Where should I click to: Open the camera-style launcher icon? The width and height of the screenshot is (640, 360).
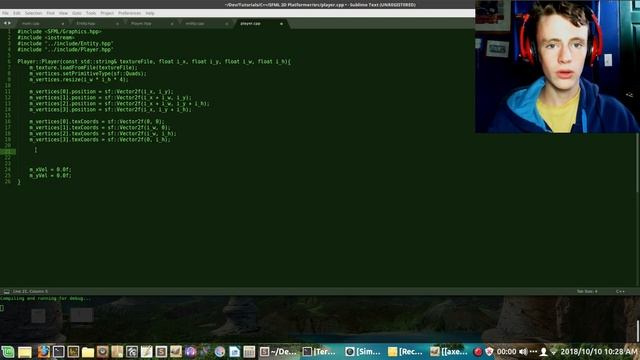coord(102,351)
